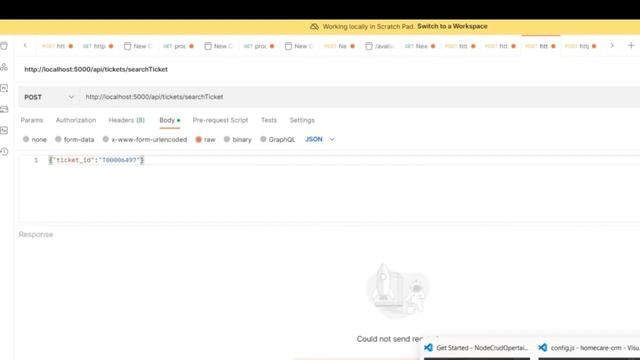Open the JSON format dropdown
The width and height of the screenshot is (640, 360).
click(320, 140)
